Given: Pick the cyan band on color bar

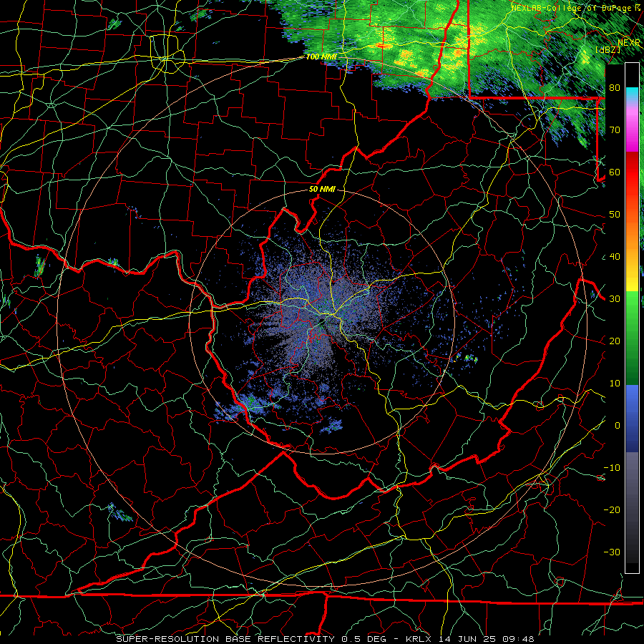Looking at the screenshot, I should (632, 94).
